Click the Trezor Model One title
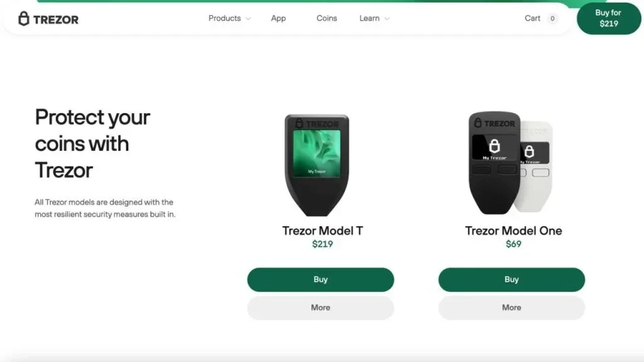Screen dimensions: 644x362 click(513, 231)
